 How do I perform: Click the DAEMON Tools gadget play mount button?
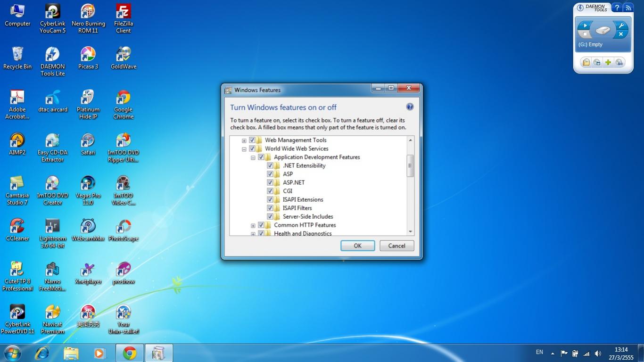[x=585, y=25]
